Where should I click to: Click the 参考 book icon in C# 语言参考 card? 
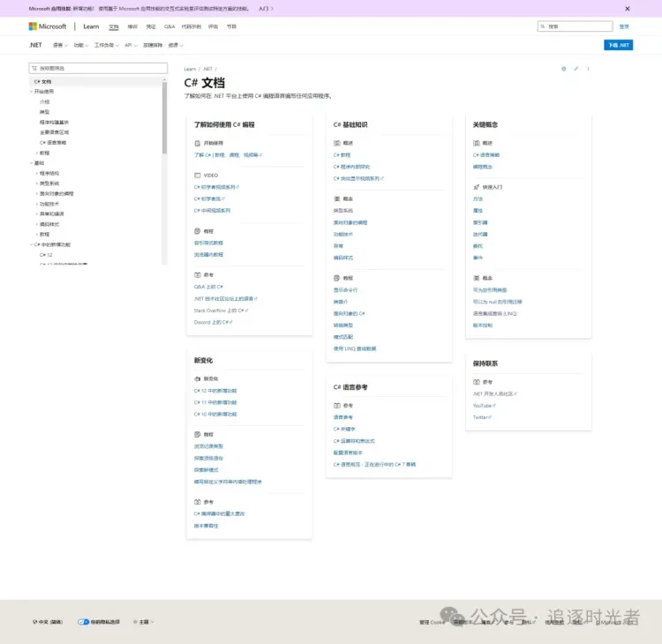[337, 406]
